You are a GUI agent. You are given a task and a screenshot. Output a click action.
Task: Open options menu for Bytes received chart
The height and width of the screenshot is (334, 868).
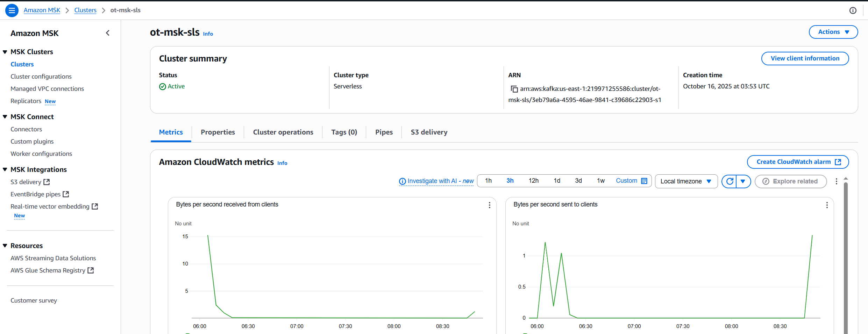[489, 205]
